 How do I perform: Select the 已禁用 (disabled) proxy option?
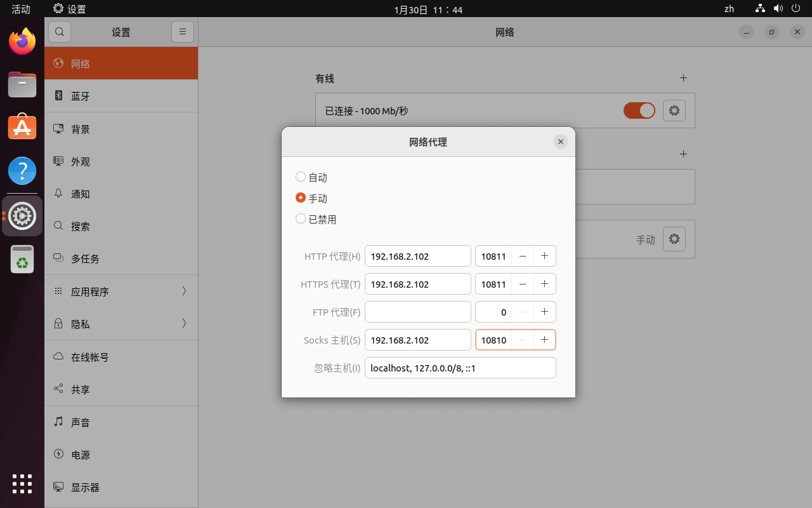301,219
